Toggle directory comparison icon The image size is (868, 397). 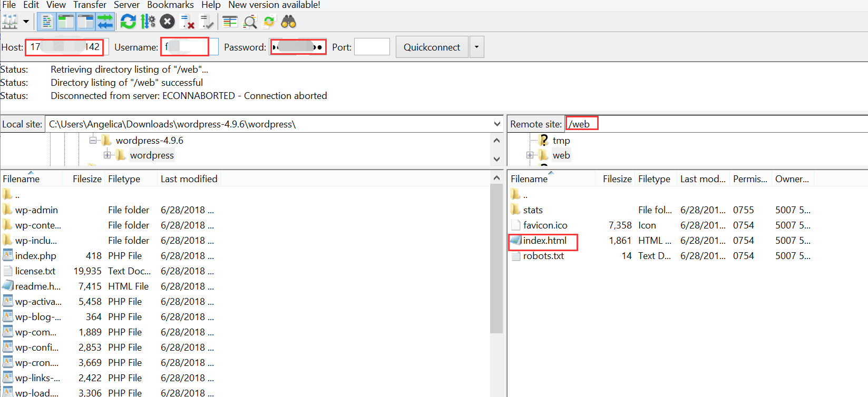point(250,22)
